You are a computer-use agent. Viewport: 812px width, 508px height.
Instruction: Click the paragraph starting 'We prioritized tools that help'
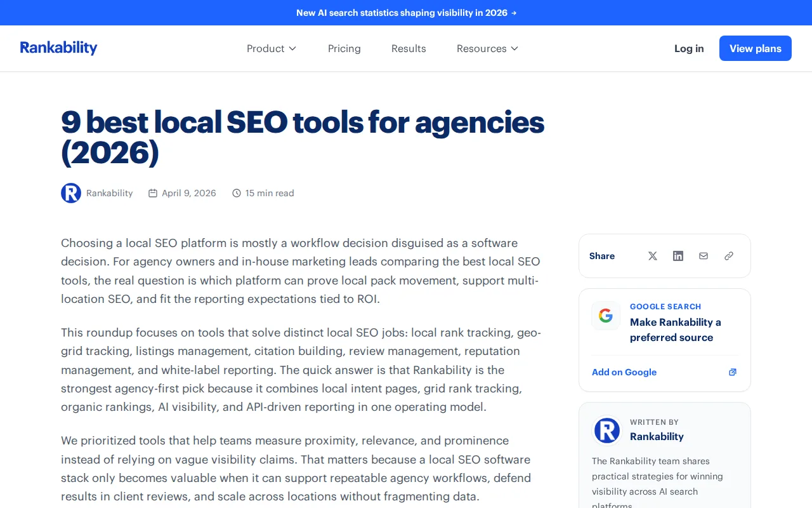(296, 469)
